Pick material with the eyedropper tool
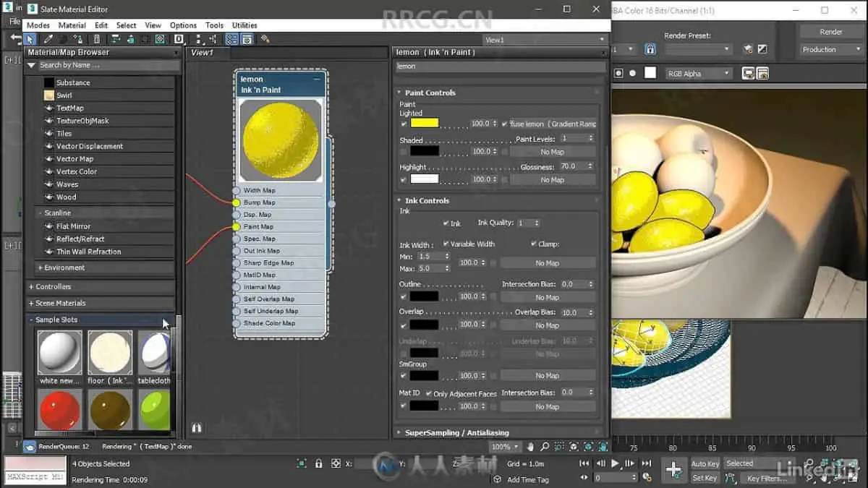 pyautogui.click(x=48, y=39)
